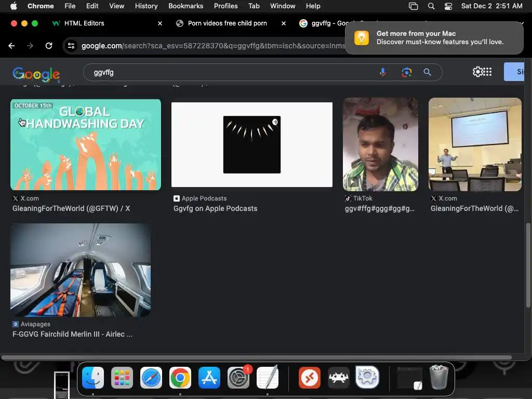Screen dimensions: 532x399
Task: Close the HTML Editors tab
Action: (160, 23)
